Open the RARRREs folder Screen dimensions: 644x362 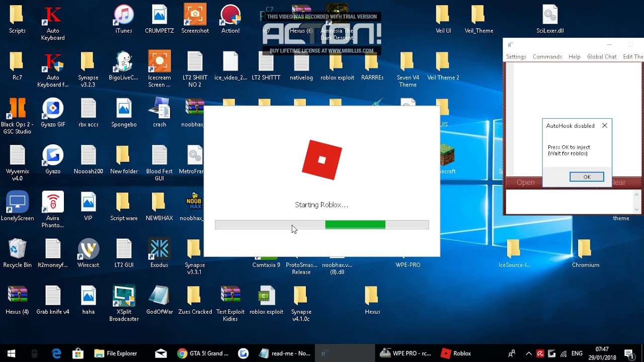(372, 66)
